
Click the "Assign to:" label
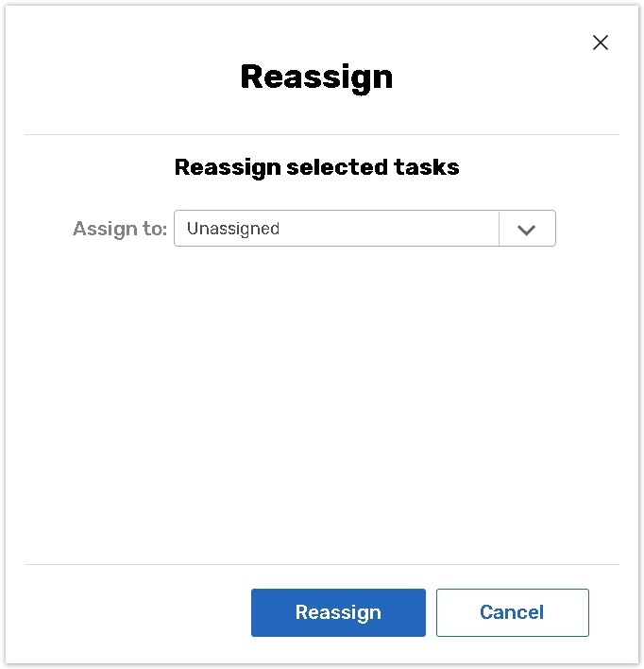(x=120, y=229)
